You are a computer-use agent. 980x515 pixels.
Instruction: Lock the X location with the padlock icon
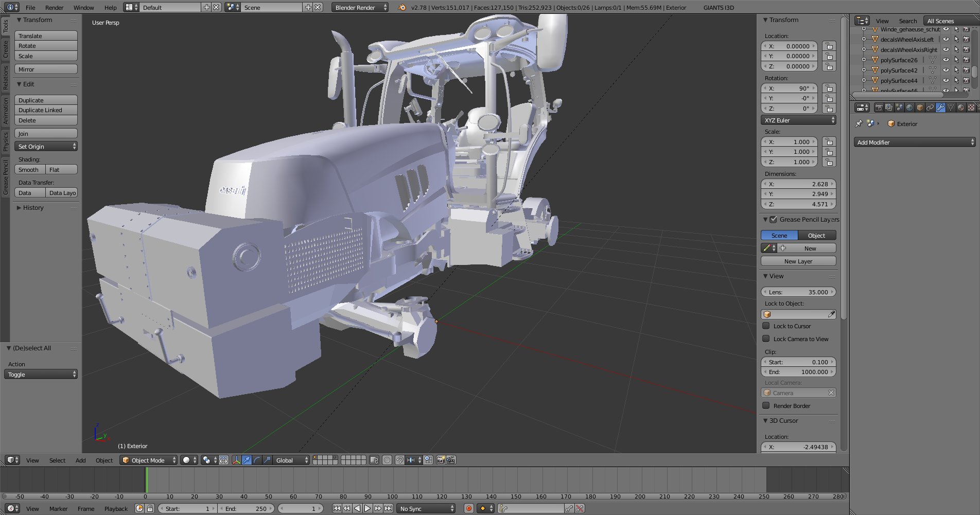coord(829,46)
